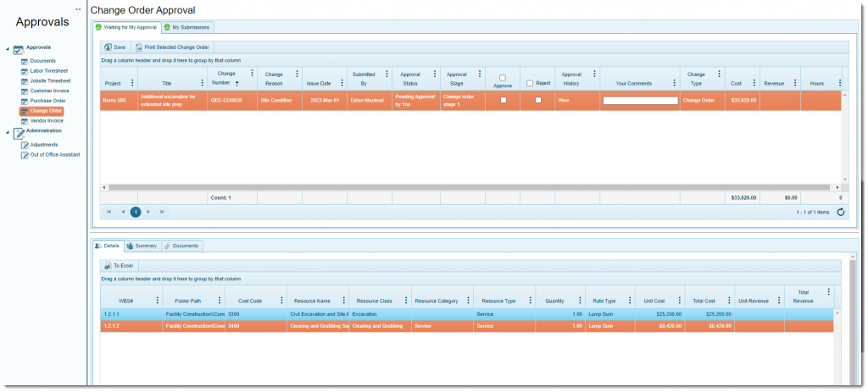Click the Print Selected Change Order icon

tap(139, 47)
